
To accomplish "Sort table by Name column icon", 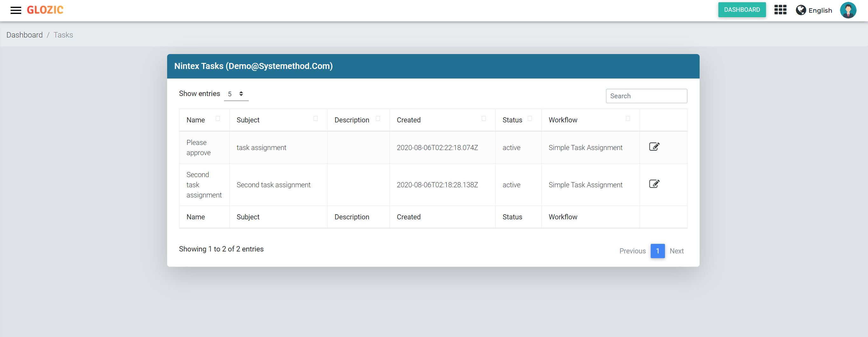I will tap(218, 118).
